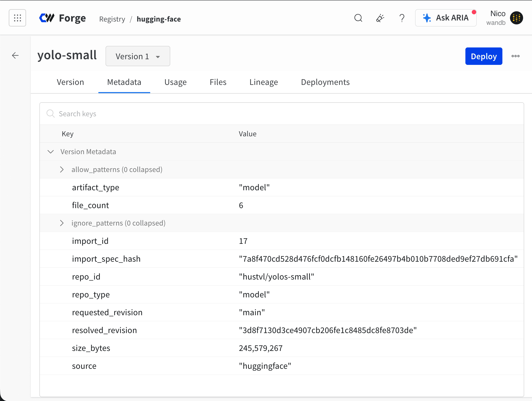This screenshot has width=532, height=401.
Task: Go to the Deployments tab
Action: (x=325, y=82)
